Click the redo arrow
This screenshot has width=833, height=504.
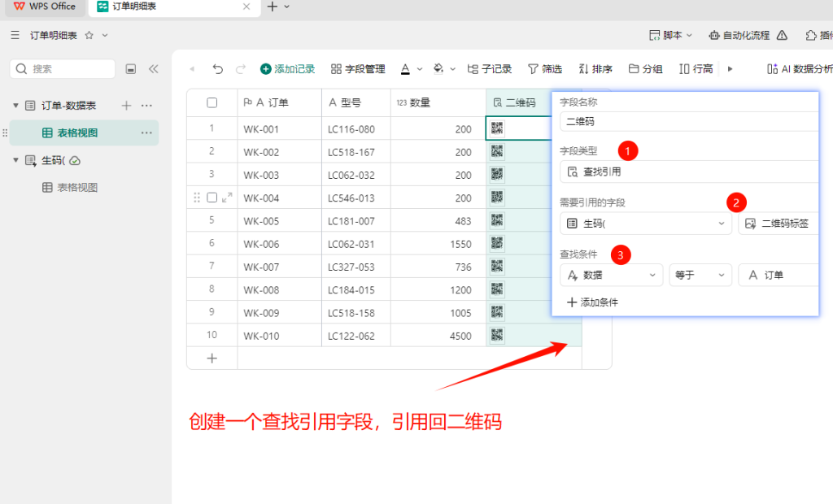tap(241, 69)
